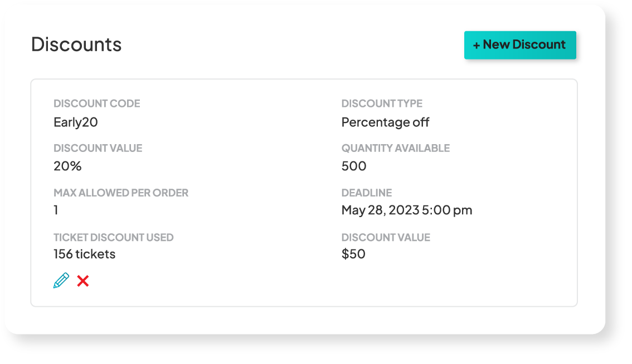Select the Early20 discount card

pyautogui.click(x=305, y=192)
